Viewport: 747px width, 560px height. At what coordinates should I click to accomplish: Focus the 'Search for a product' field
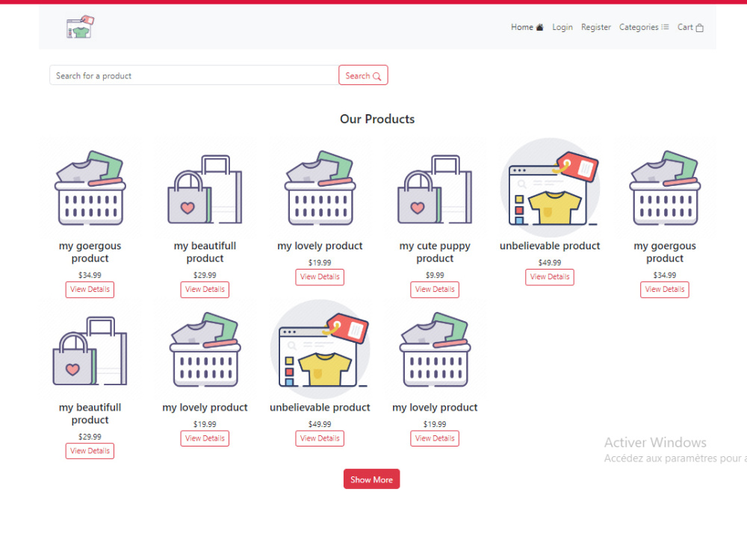[x=194, y=75]
